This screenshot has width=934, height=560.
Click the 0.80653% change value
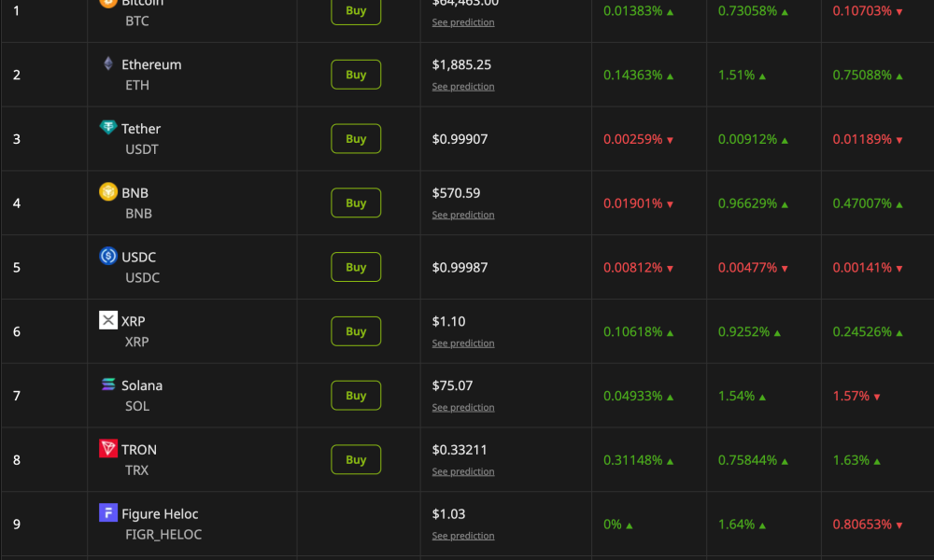point(862,525)
